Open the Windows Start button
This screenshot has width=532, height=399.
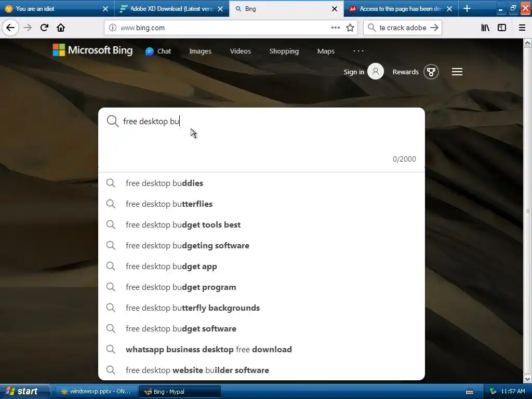24,391
